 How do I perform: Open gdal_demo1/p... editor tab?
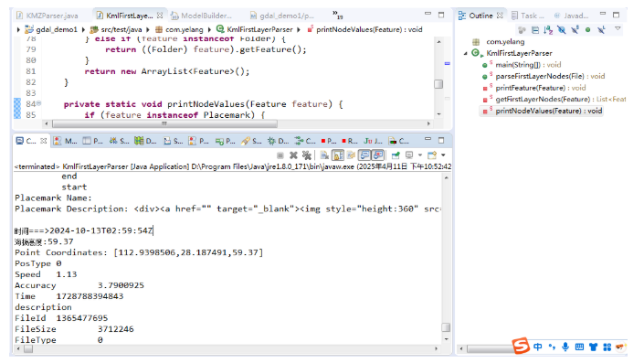pos(281,16)
